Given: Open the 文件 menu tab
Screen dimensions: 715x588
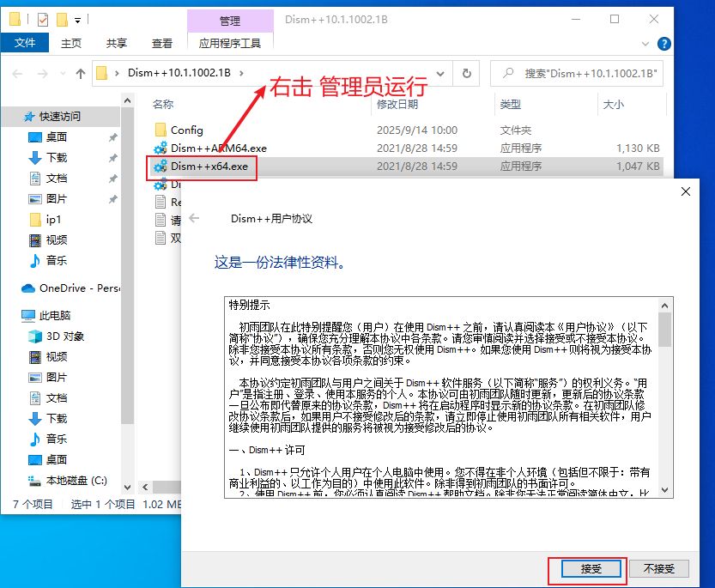Looking at the screenshot, I should 25,43.
